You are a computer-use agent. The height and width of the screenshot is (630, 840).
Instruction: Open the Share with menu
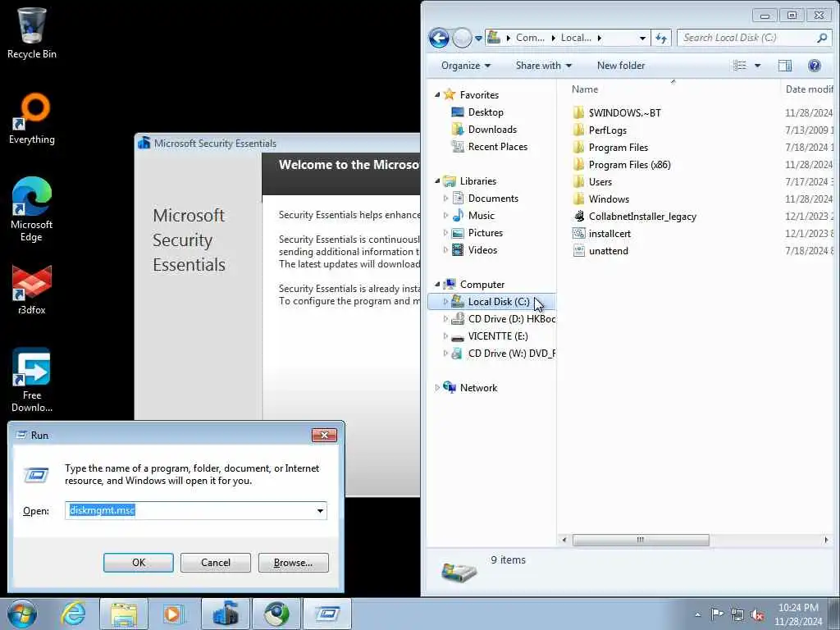(543, 66)
